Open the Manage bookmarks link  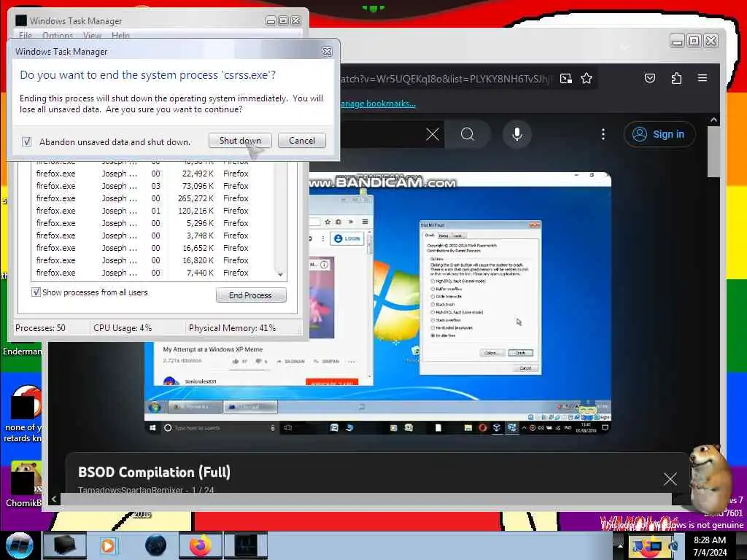point(378,104)
